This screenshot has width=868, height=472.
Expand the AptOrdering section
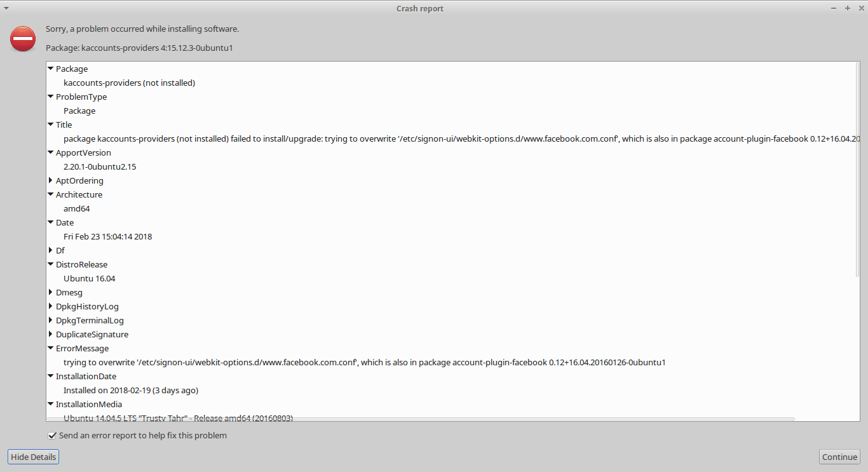click(51, 180)
